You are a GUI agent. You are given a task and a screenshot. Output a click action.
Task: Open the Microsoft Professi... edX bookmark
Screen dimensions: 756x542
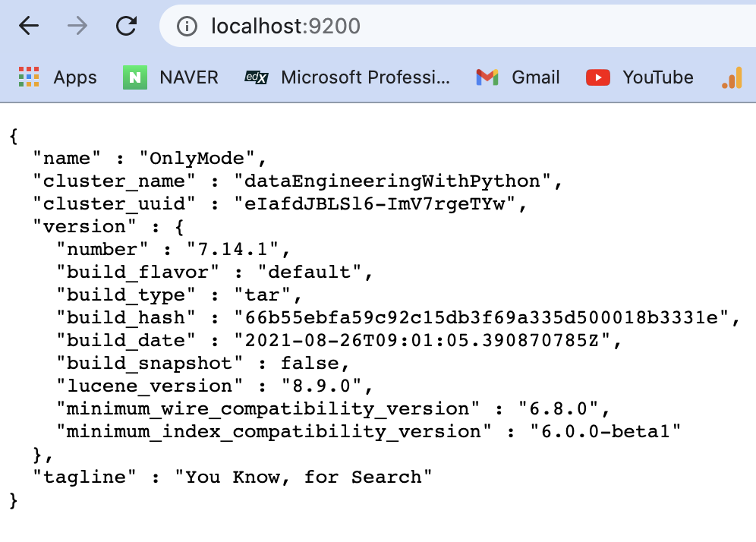click(347, 77)
